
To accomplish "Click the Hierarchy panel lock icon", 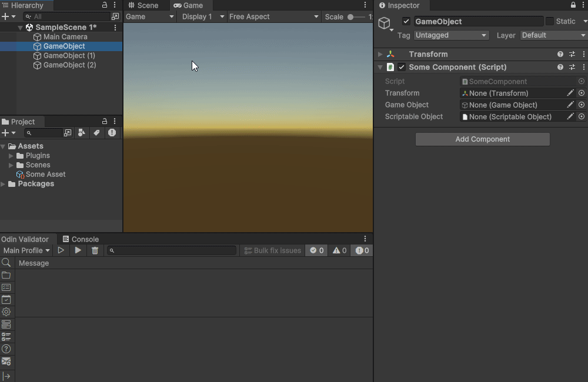I will (x=105, y=5).
